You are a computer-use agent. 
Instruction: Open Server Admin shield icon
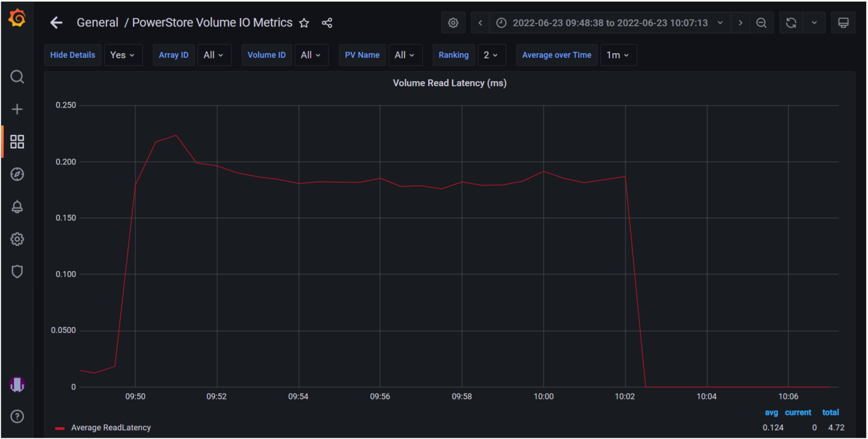point(17,271)
